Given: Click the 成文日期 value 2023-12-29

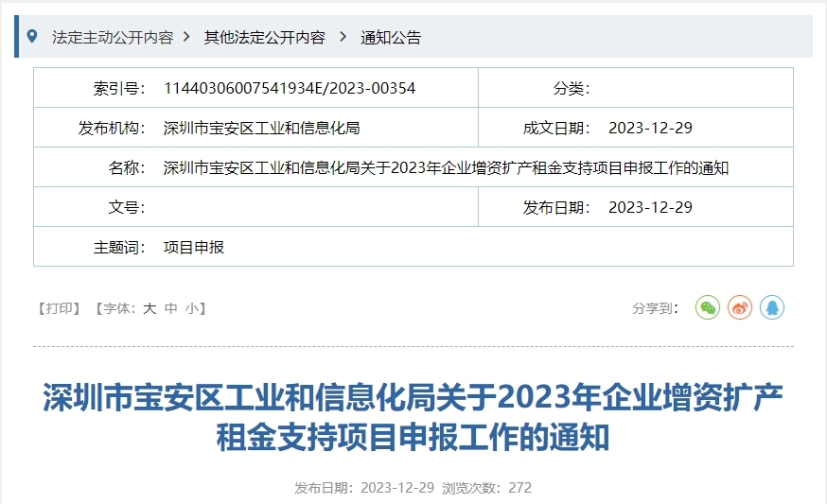Looking at the screenshot, I should pyautogui.click(x=650, y=128).
